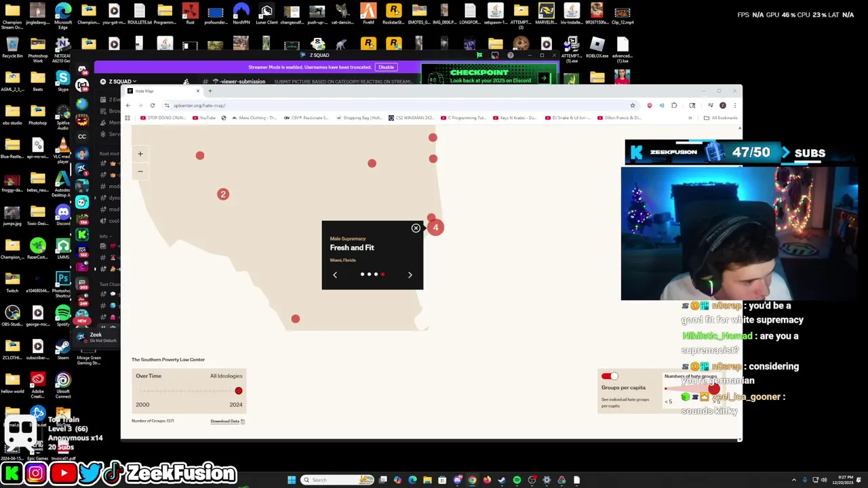
Task: Click the Checkpoint banner arrow in Discord
Action: pos(543,78)
